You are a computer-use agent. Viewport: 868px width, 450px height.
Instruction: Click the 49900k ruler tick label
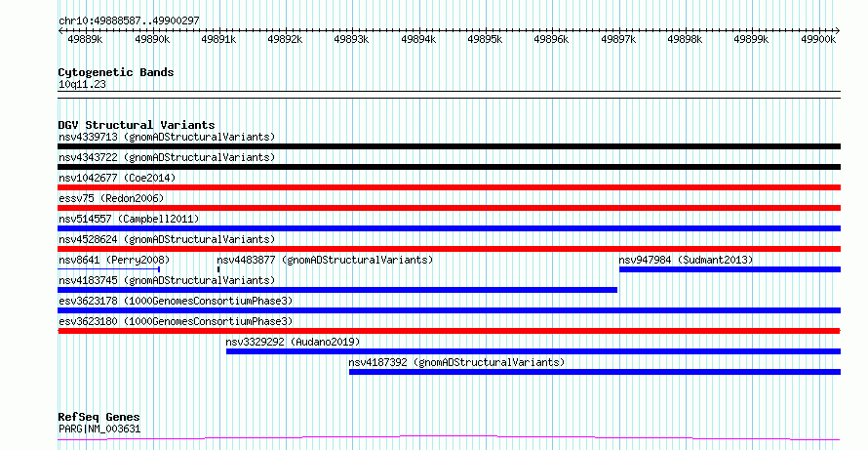coord(818,39)
